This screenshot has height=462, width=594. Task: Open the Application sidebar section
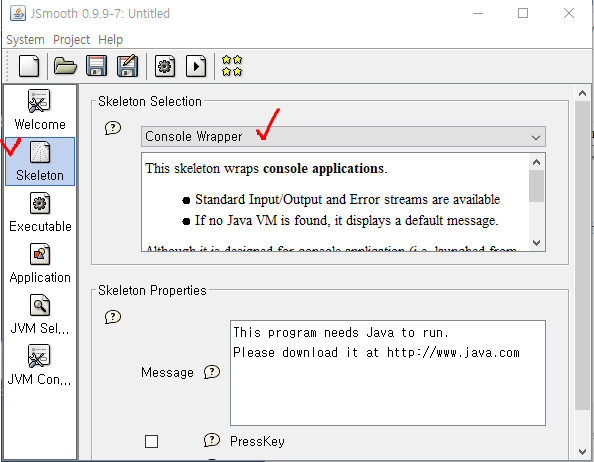tap(40, 264)
